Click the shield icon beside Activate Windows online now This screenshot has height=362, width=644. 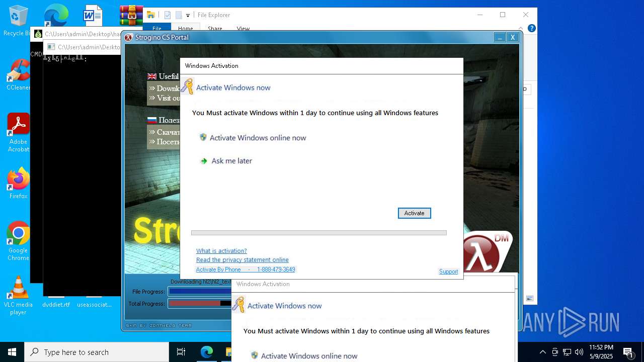[203, 137]
